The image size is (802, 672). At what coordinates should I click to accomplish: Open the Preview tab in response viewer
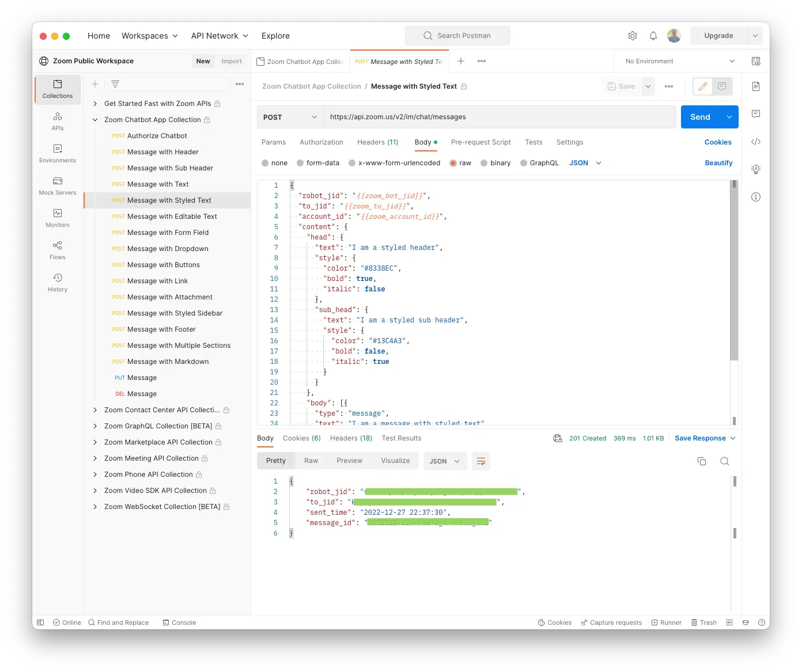pyautogui.click(x=349, y=461)
